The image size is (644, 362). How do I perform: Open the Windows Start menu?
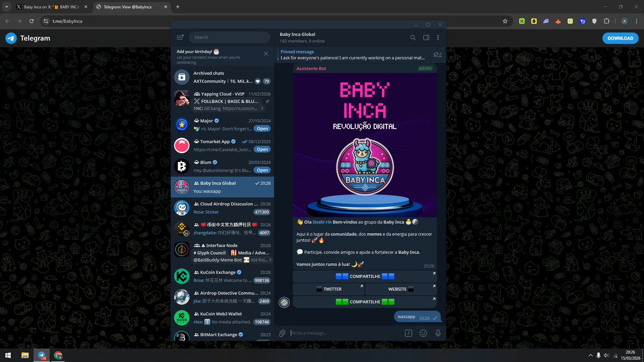coord(8,355)
